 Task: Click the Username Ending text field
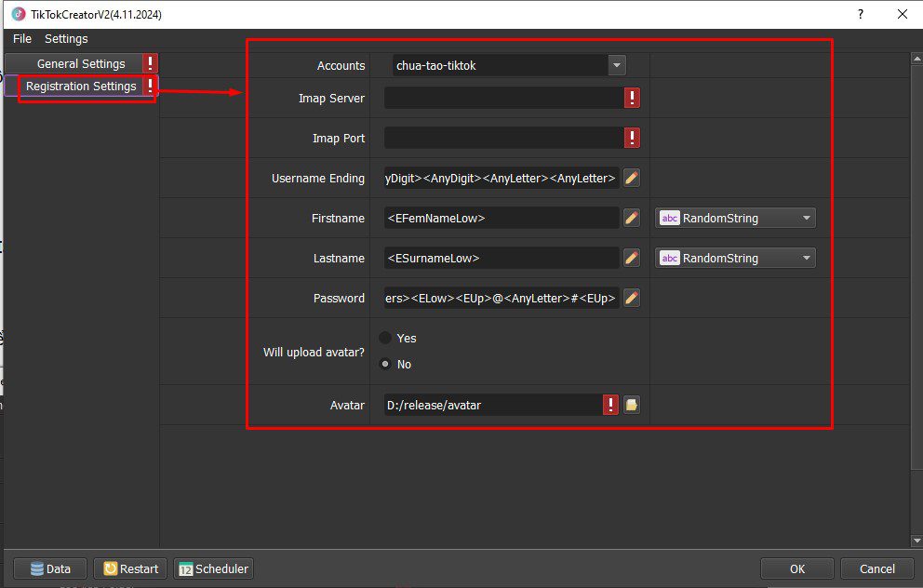502,178
